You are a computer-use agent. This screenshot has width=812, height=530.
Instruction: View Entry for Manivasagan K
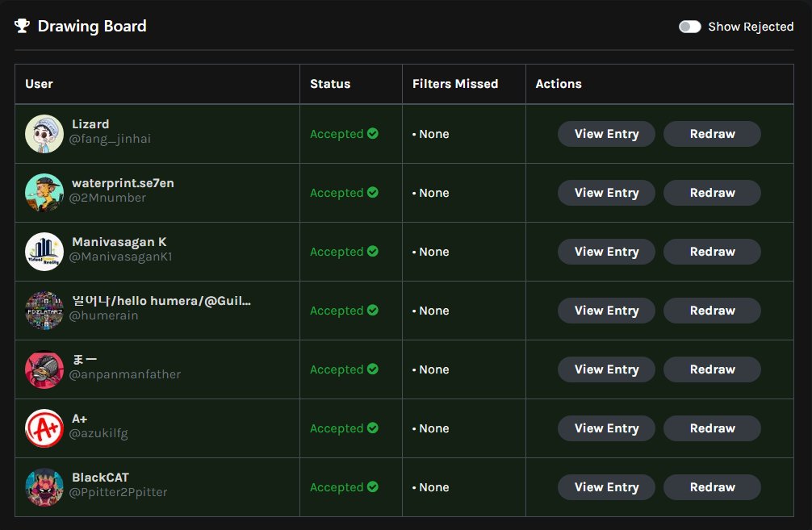606,252
